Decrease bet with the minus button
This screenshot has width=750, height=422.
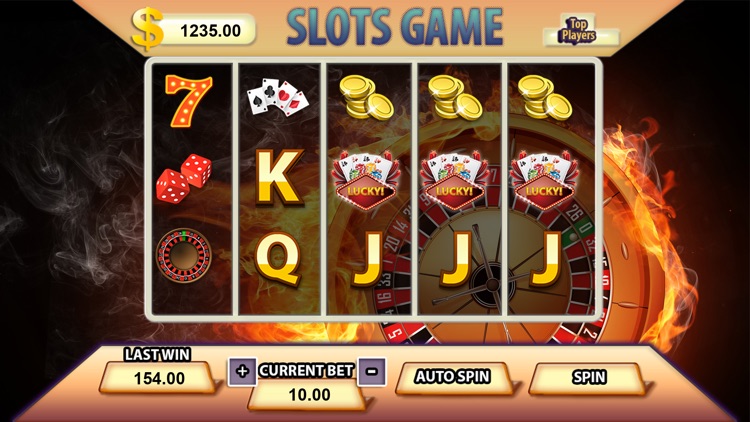coord(372,371)
